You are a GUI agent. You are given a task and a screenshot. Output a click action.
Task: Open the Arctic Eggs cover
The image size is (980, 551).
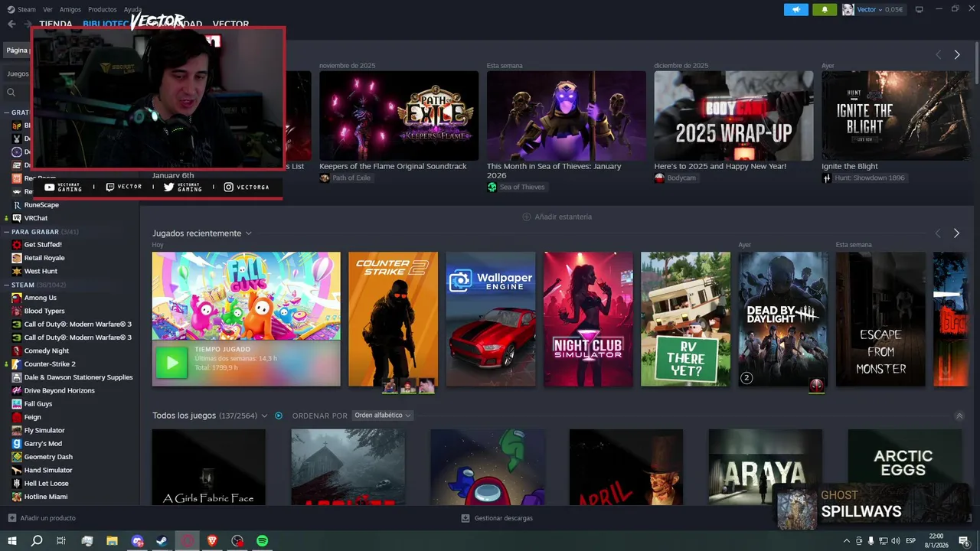(x=904, y=467)
